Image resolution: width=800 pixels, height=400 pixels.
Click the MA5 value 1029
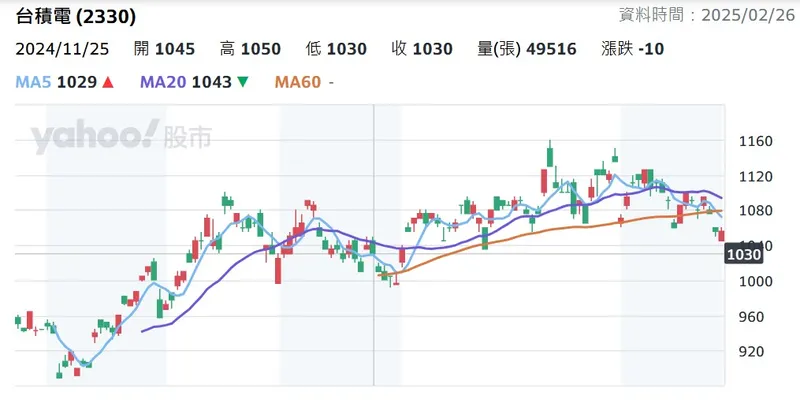tap(77, 82)
